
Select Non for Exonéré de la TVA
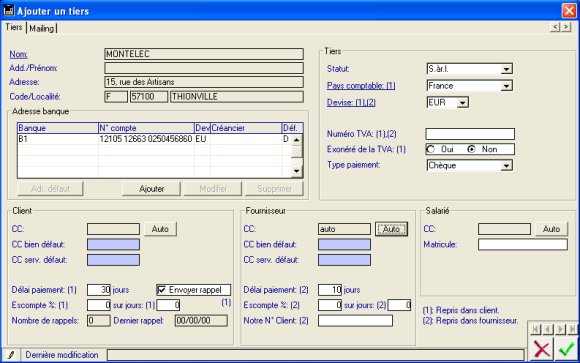tap(471, 149)
